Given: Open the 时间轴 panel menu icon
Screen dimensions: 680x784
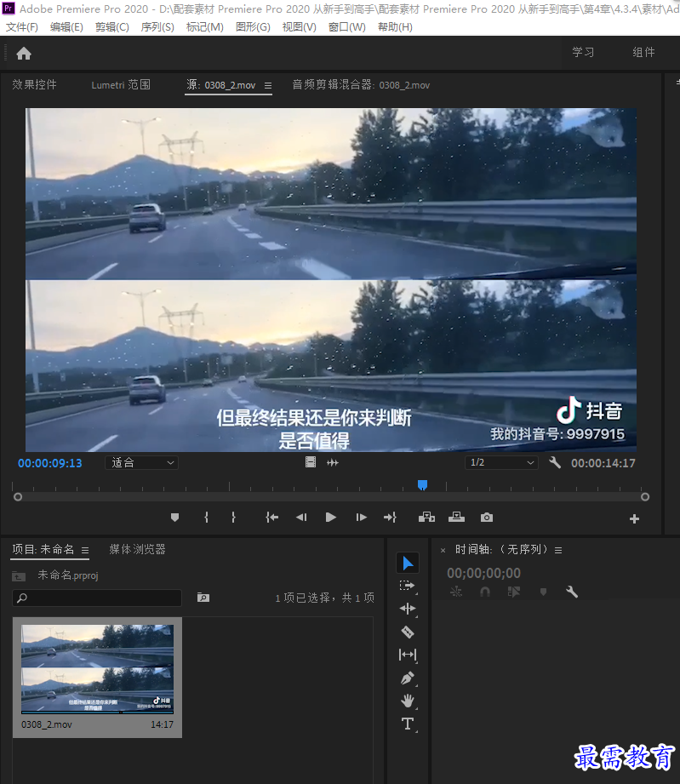Looking at the screenshot, I should coord(558,550).
